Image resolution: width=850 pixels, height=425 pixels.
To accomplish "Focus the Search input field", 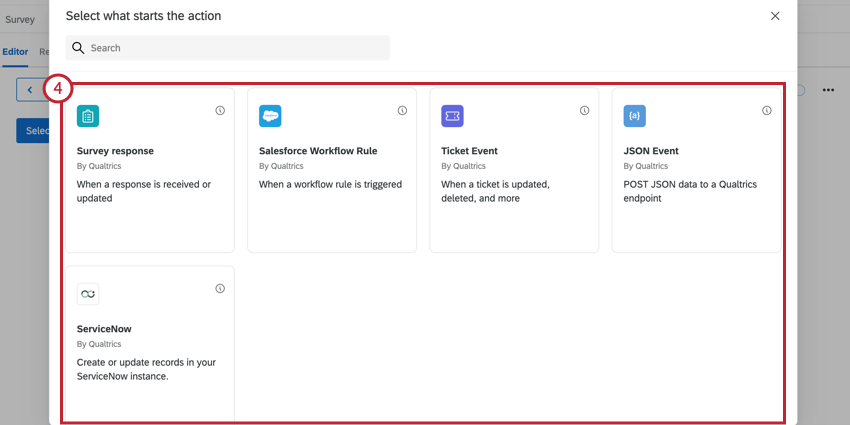I will pos(228,48).
